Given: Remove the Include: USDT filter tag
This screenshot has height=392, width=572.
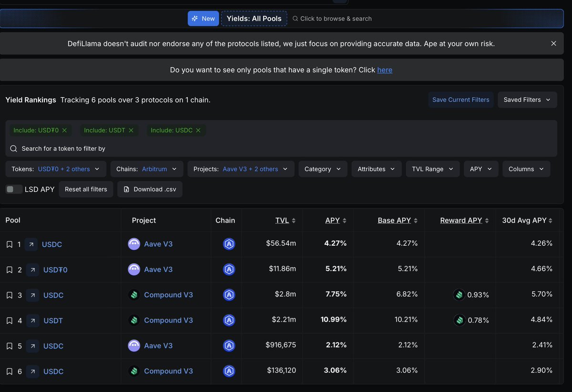Looking at the screenshot, I should (131, 130).
